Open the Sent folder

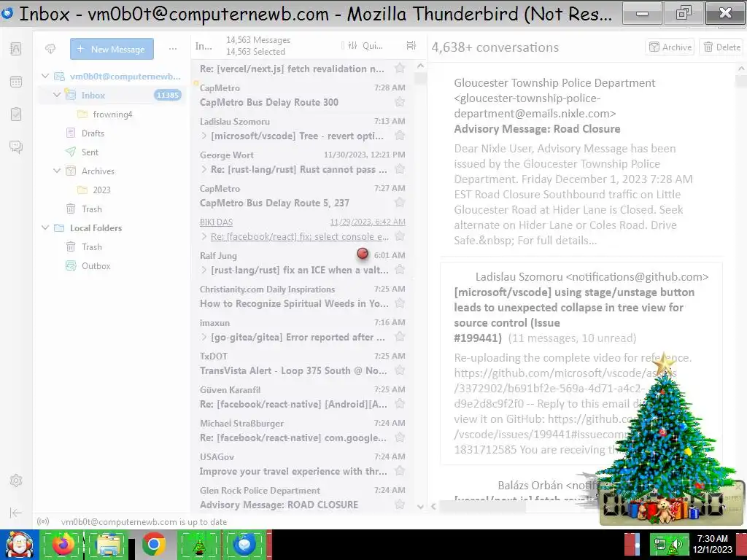click(111, 152)
